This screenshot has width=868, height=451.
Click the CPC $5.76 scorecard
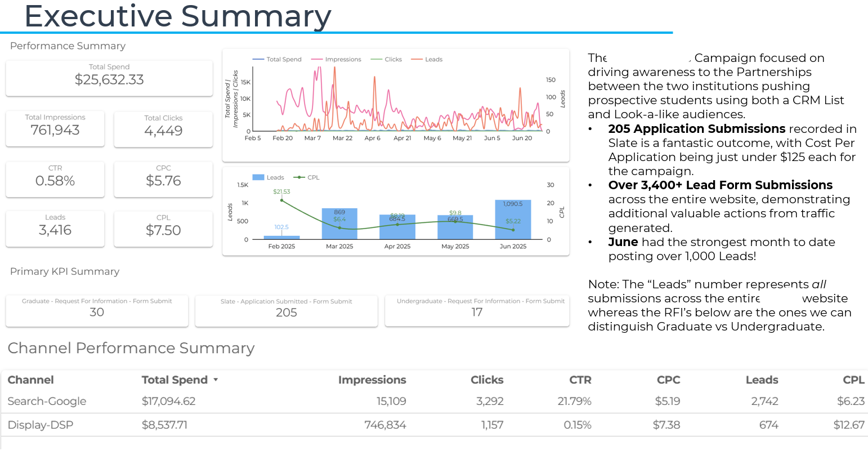tap(163, 180)
